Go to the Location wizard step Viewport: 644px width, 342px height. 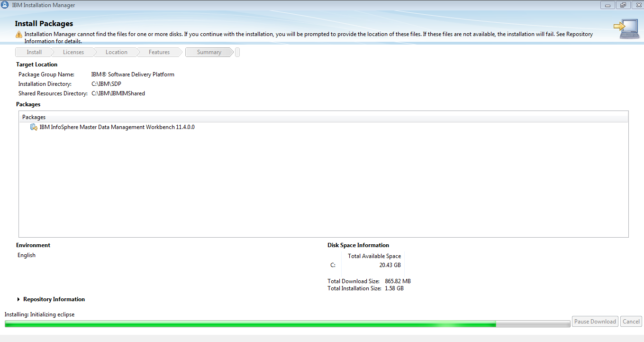(117, 52)
